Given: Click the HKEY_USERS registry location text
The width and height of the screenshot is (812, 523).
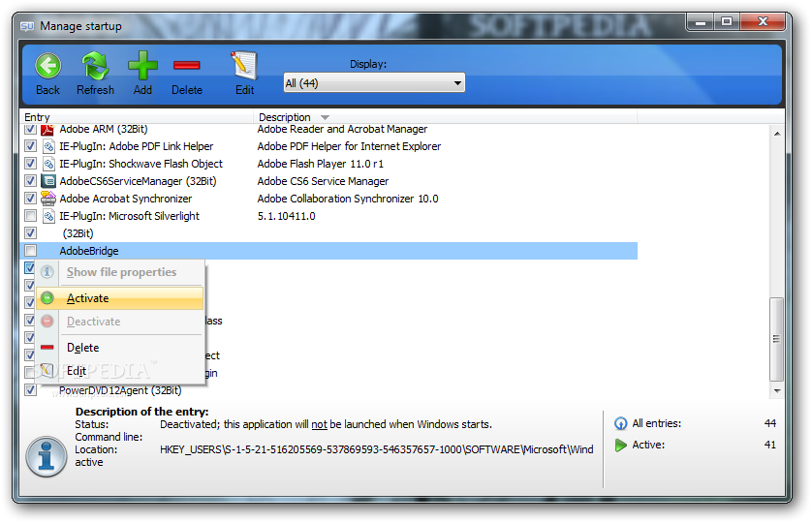Looking at the screenshot, I should click(x=377, y=449).
